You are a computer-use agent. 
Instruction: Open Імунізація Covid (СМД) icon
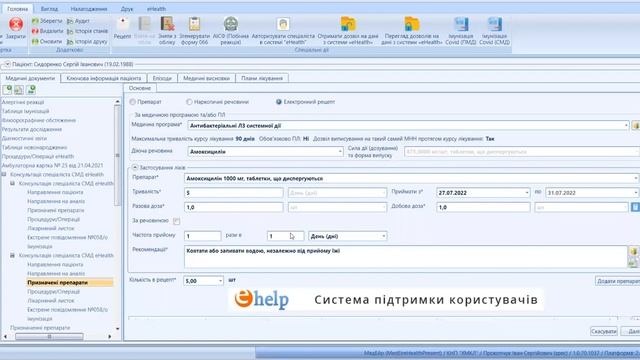(x=494, y=24)
